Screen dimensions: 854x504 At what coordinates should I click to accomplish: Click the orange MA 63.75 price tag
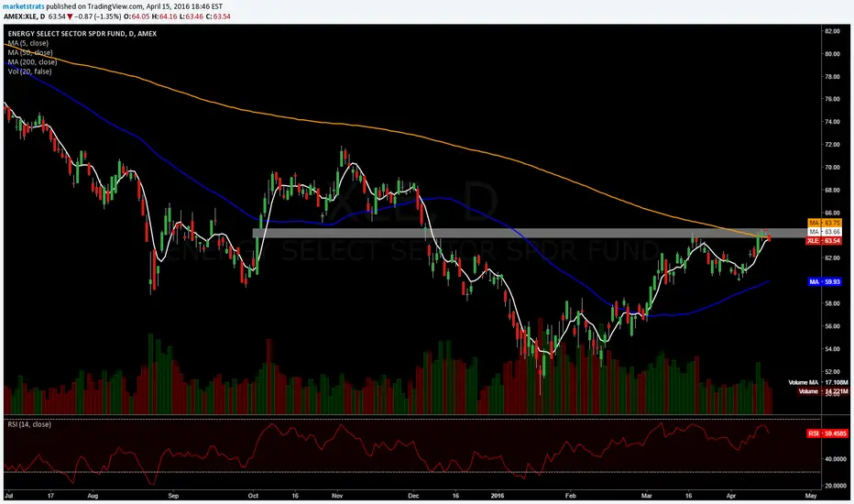click(x=825, y=223)
